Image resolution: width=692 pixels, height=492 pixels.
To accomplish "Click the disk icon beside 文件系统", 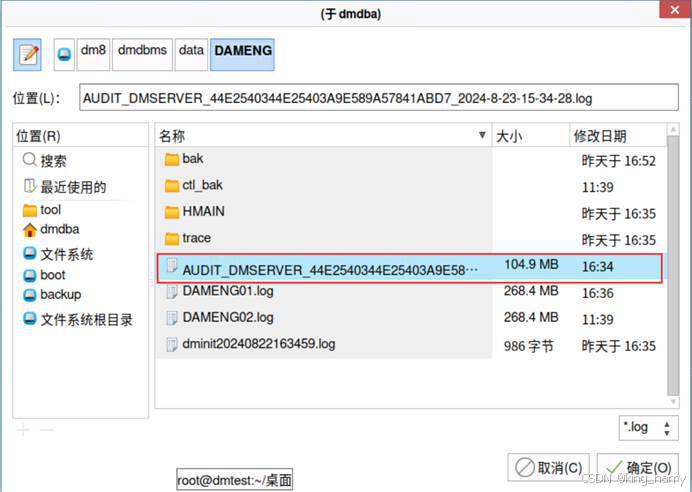I will (x=30, y=253).
